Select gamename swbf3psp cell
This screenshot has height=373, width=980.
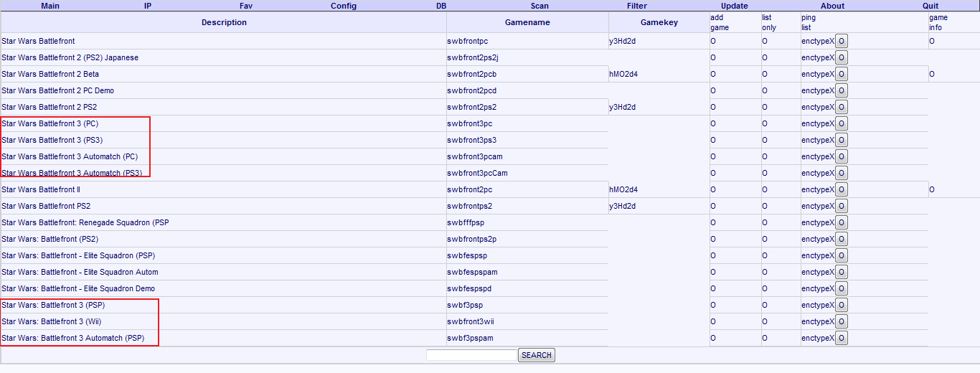click(465, 306)
